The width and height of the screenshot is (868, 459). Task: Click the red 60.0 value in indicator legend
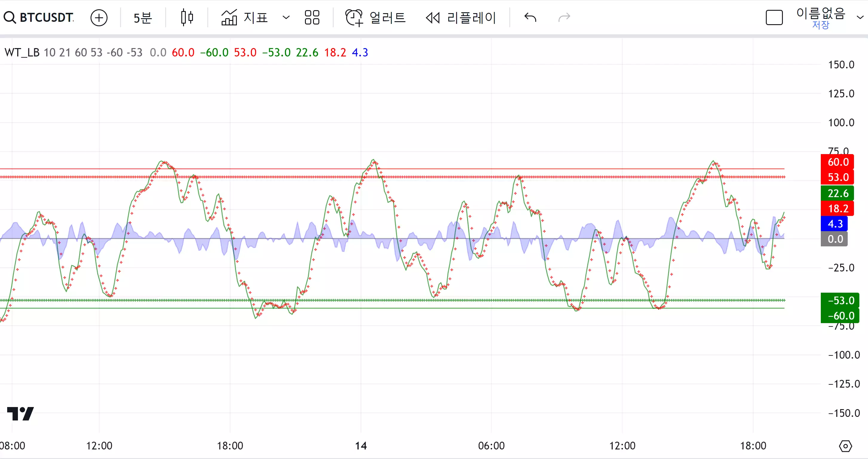pyautogui.click(x=183, y=53)
